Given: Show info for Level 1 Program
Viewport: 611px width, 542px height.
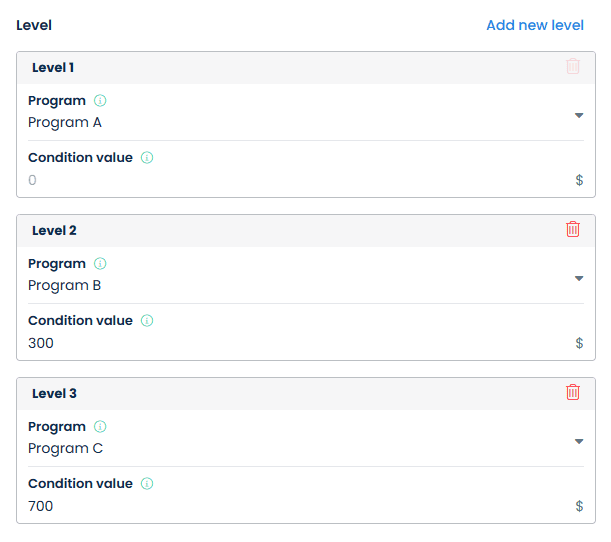Looking at the screenshot, I should point(100,101).
